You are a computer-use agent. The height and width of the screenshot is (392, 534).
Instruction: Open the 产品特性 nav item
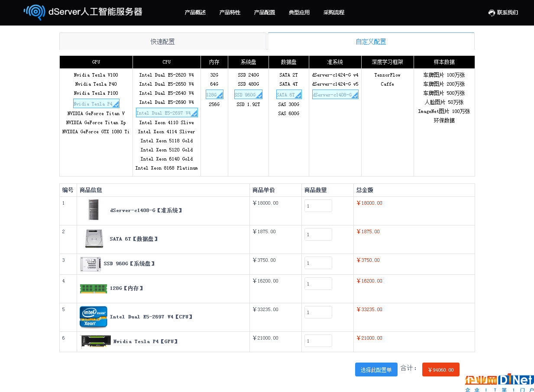230,13
